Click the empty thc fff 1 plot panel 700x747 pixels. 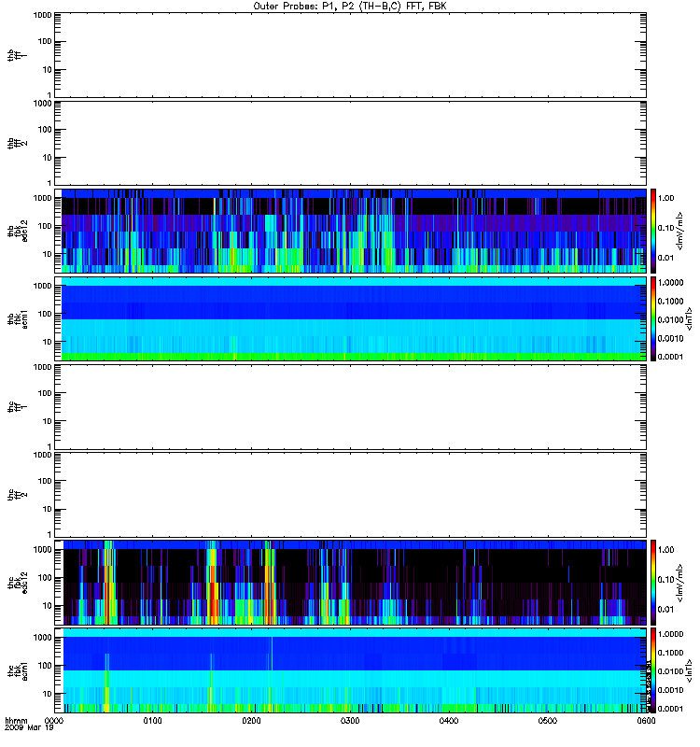point(351,407)
